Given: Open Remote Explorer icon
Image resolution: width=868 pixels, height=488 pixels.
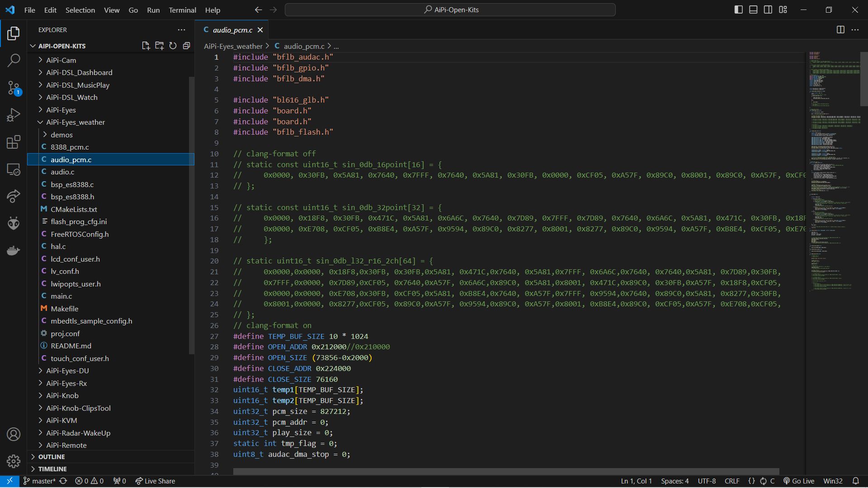Looking at the screenshot, I should (14, 169).
